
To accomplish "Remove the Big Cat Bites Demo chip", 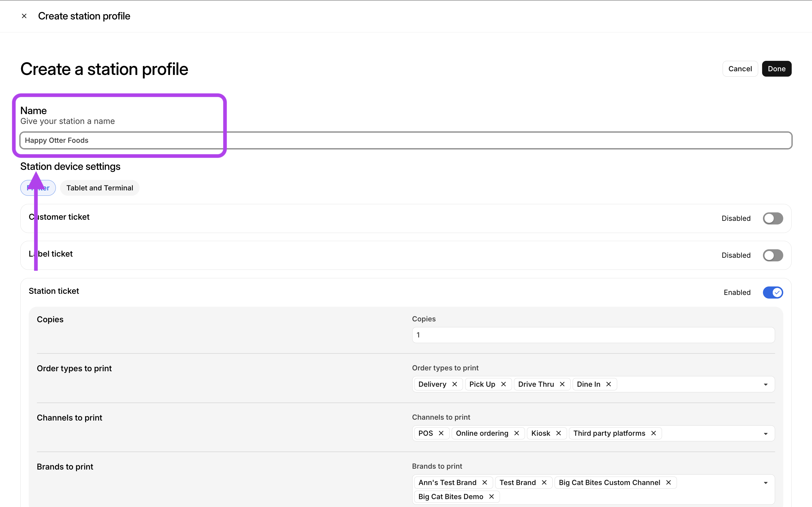I will (x=491, y=496).
